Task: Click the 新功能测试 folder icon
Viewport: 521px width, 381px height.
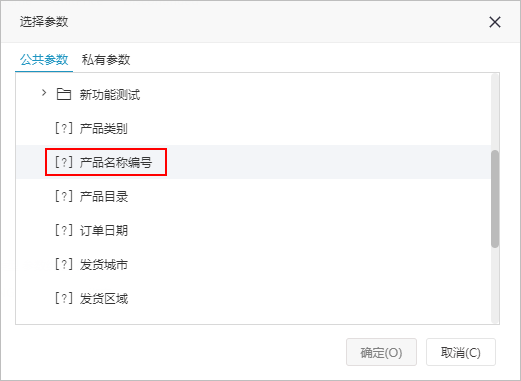Action: coord(63,94)
